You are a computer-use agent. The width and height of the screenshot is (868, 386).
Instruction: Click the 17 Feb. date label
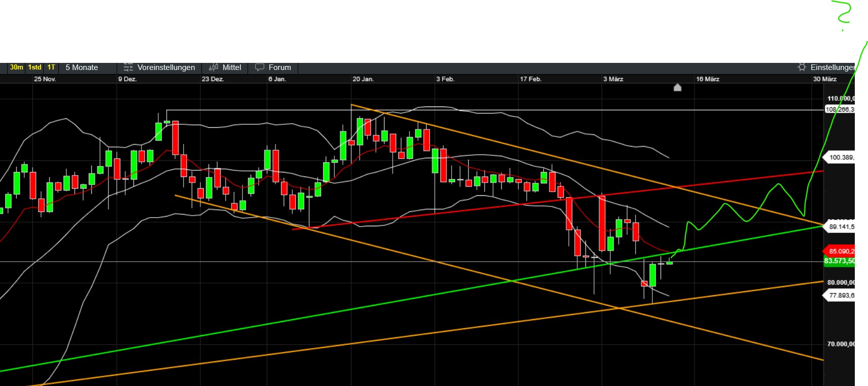(x=531, y=79)
